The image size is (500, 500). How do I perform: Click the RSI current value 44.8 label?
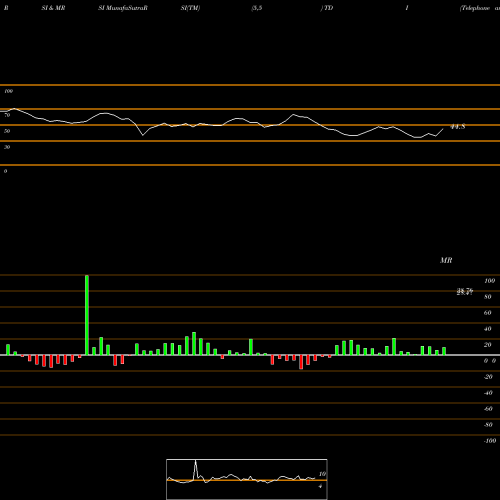(458, 127)
